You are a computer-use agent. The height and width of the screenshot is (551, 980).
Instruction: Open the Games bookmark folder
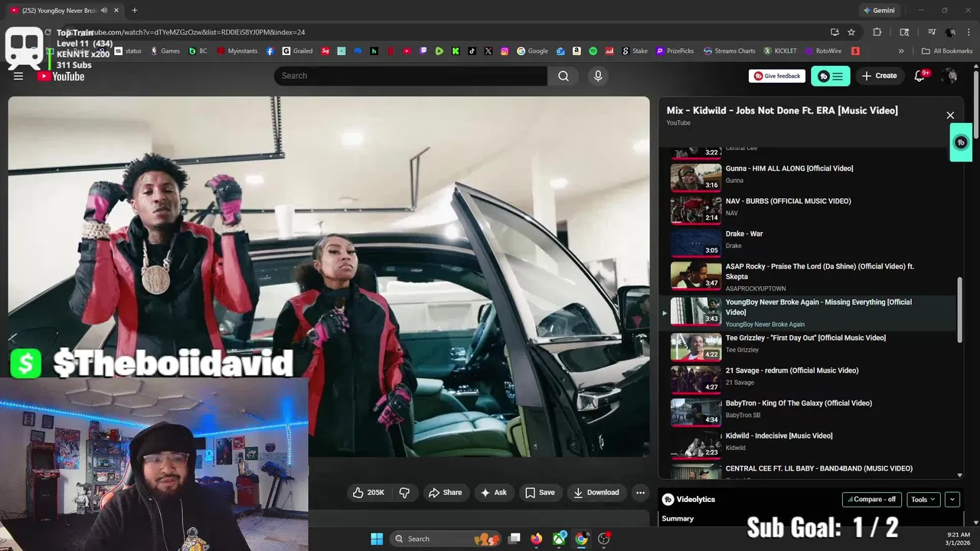coord(165,51)
